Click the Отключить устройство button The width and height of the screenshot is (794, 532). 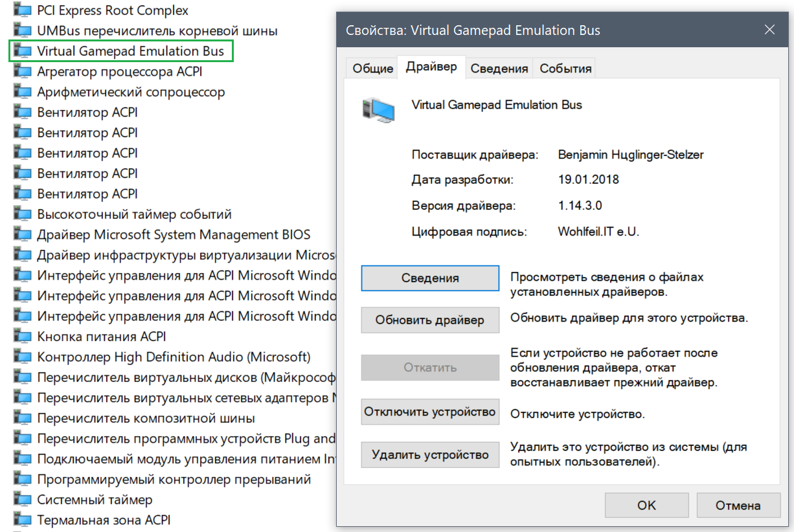point(430,412)
